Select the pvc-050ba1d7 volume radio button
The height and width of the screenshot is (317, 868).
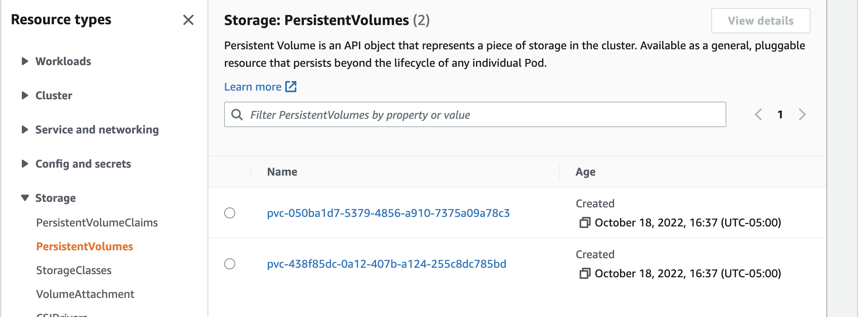pos(230,213)
